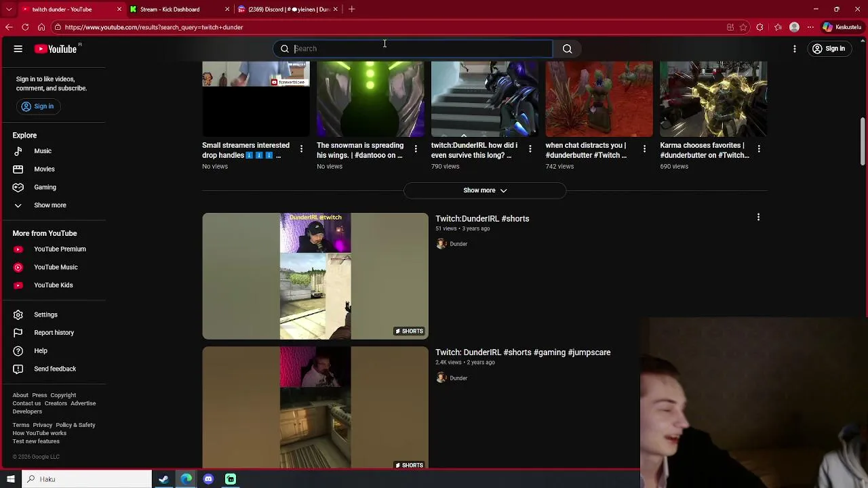Open 'when chat distracts you' short title
This screenshot has width=868, height=488.
coord(586,150)
